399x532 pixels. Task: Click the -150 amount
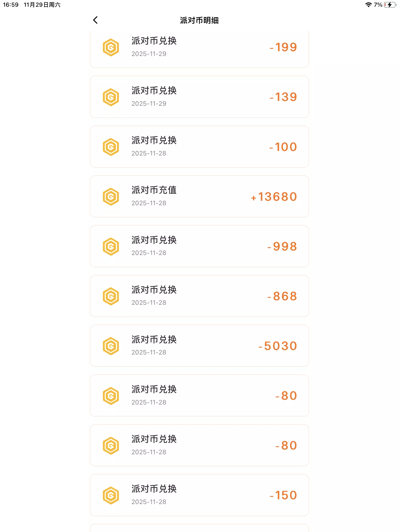point(283,495)
